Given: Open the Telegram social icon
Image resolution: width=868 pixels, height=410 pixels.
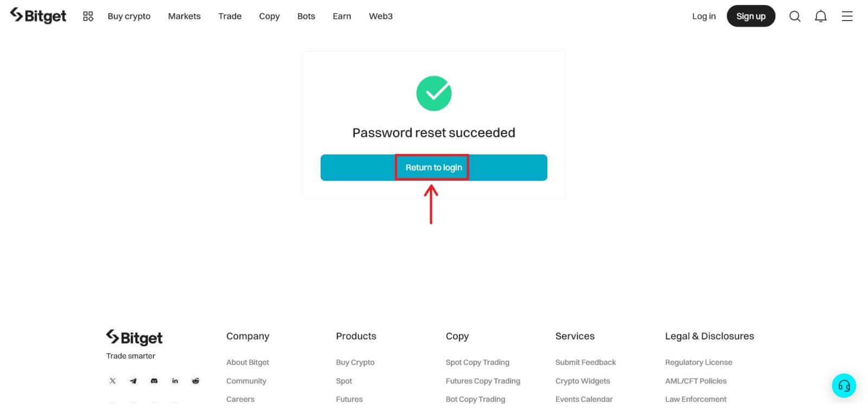Looking at the screenshot, I should pos(133,381).
